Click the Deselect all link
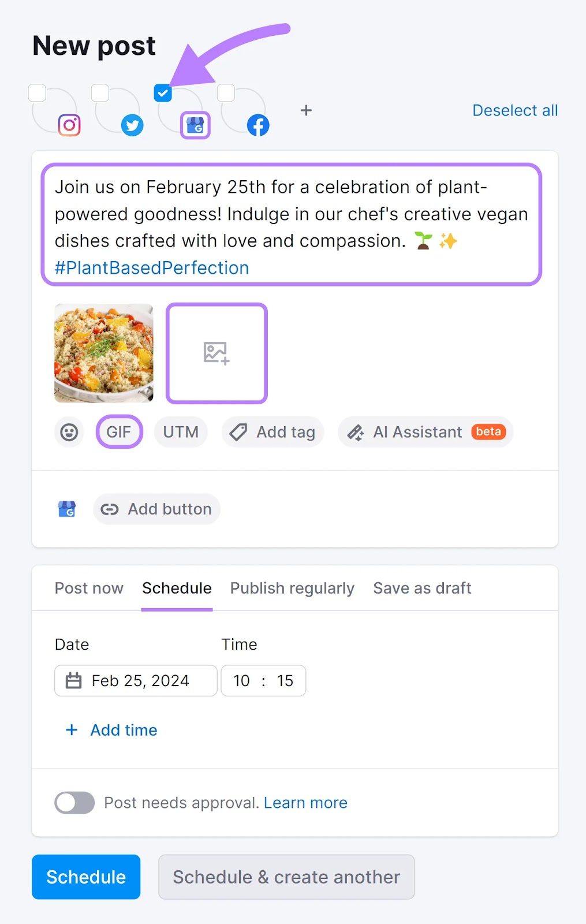 pos(514,110)
